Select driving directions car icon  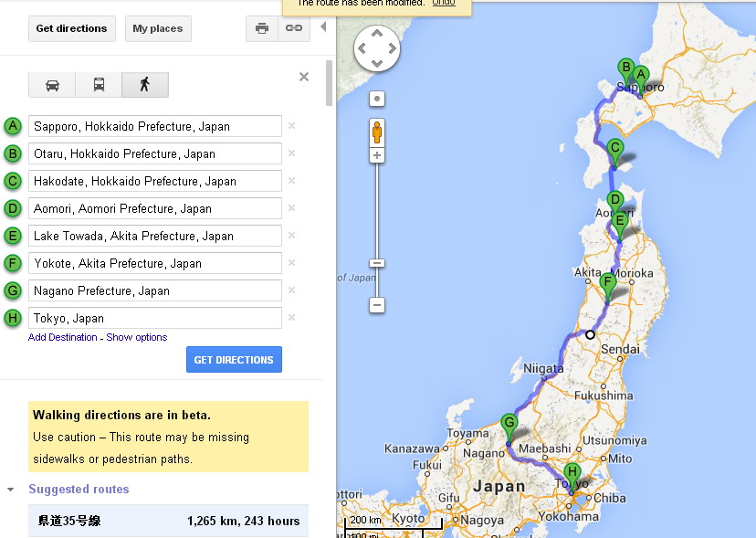pyautogui.click(x=52, y=85)
